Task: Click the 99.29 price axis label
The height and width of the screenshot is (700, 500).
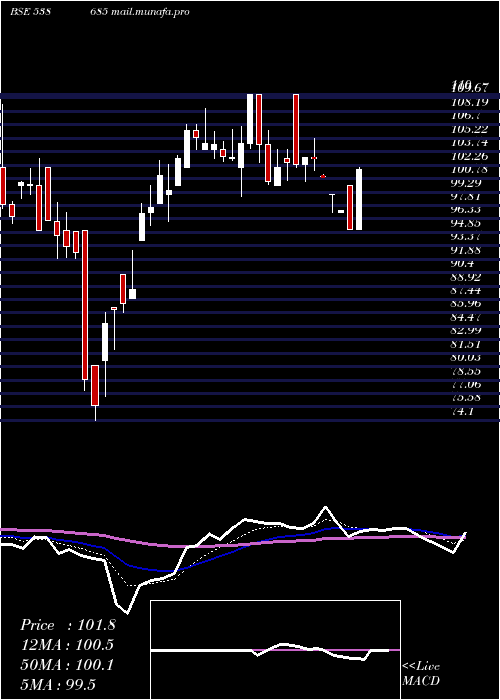Action: (x=470, y=183)
